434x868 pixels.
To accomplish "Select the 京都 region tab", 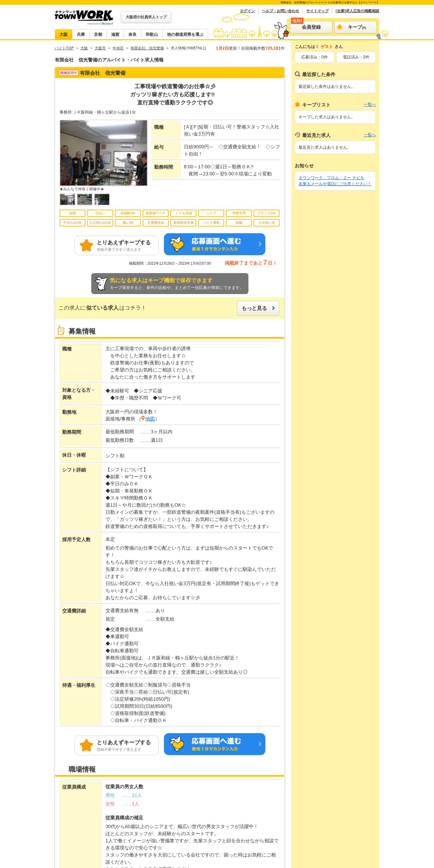I will click(x=98, y=34).
